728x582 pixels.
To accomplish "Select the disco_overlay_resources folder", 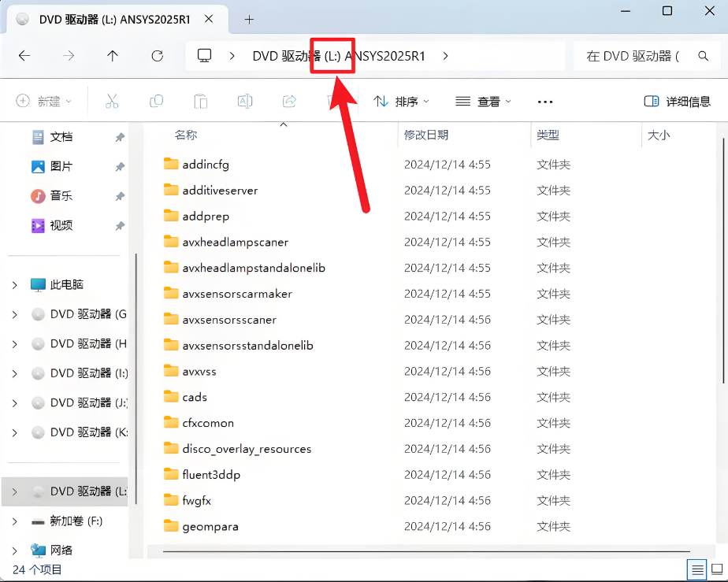I will click(x=247, y=449).
